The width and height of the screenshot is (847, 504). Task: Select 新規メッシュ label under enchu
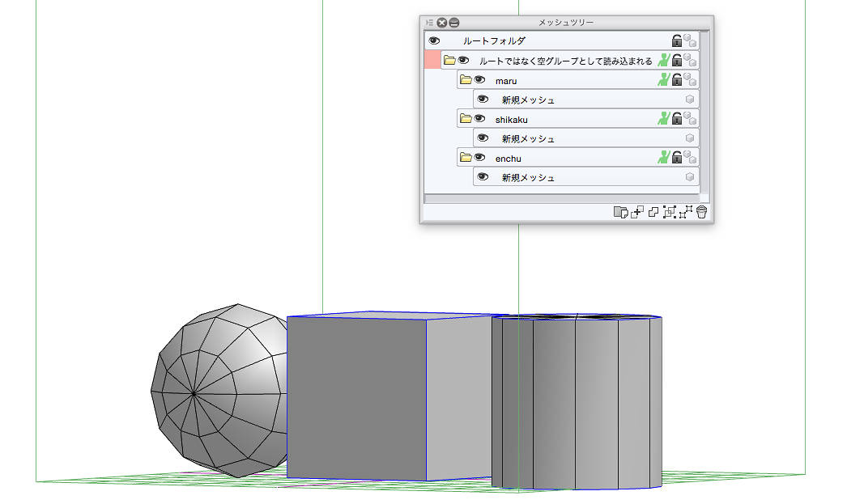pyautogui.click(x=528, y=177)
